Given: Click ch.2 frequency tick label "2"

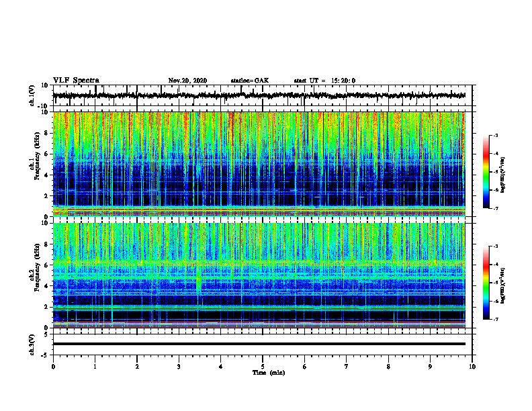Looking at the screenshot, I should click(x=46, y=307).
